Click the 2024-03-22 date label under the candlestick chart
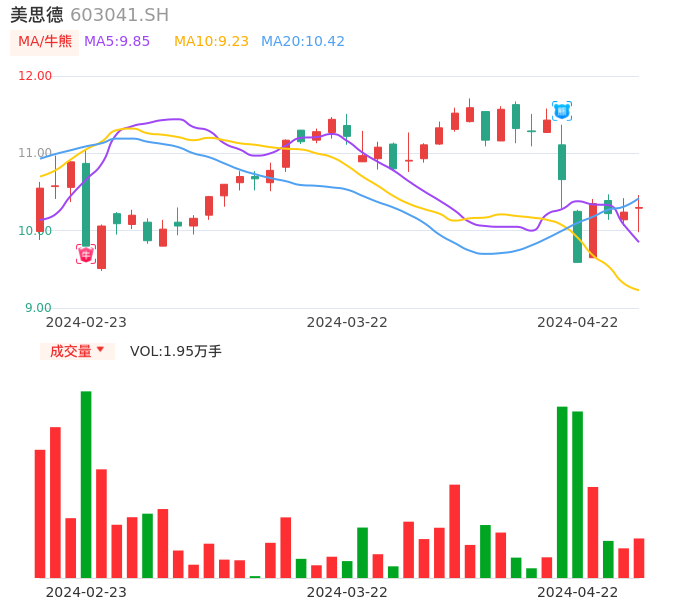 (x=346, y=322)
